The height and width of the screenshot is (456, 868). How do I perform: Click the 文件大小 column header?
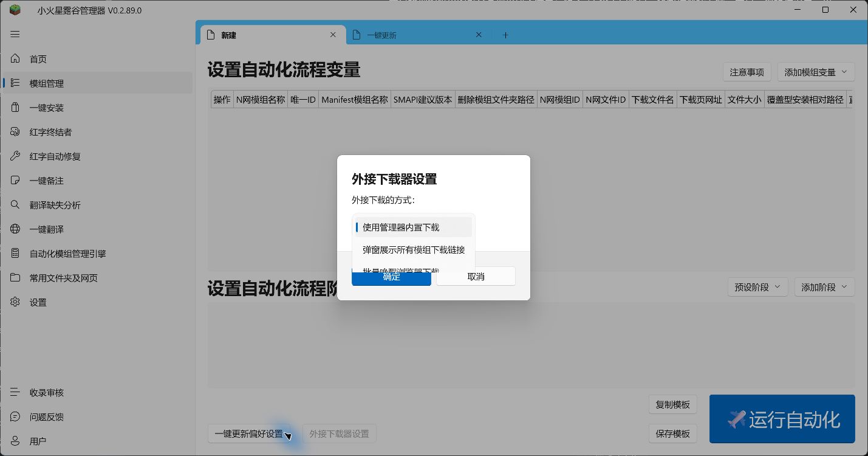click(745, 100)
